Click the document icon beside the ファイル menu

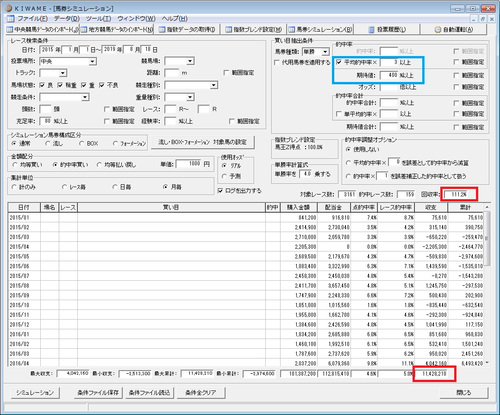pos(11,18)
